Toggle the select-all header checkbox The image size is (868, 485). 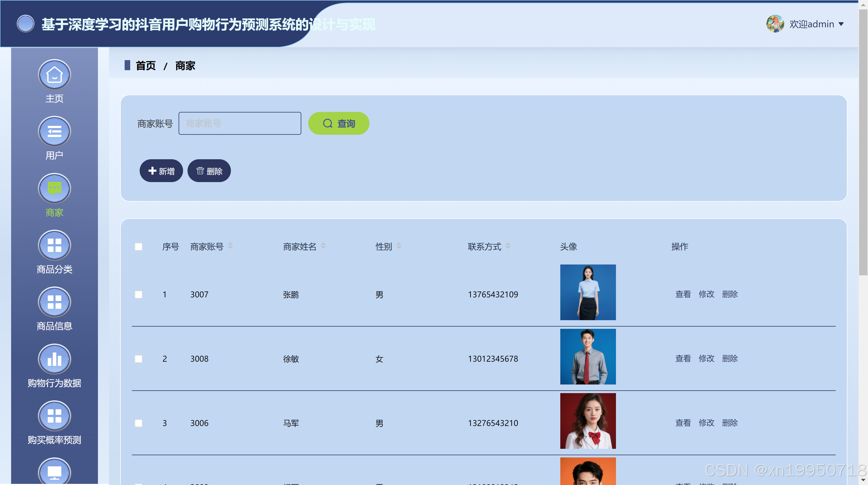point(139,247)
